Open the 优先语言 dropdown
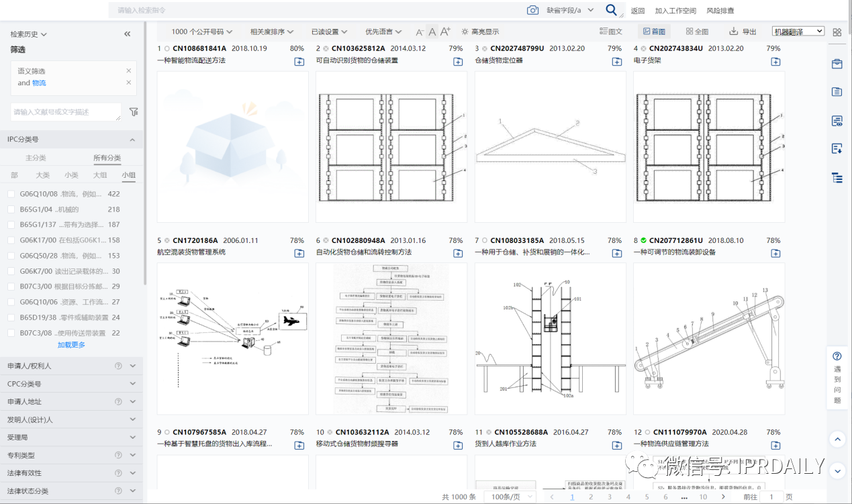This screenshot has height=504, width=852. (x=383, y=32)
